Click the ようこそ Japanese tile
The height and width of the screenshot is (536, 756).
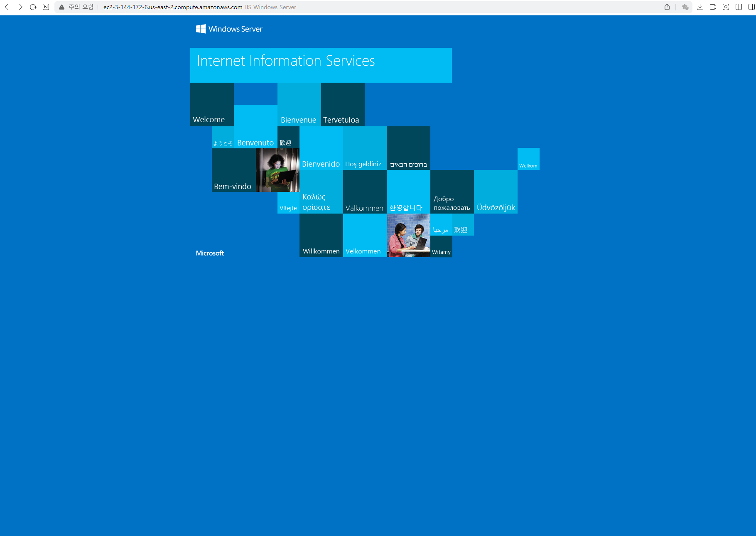(223, 137)
